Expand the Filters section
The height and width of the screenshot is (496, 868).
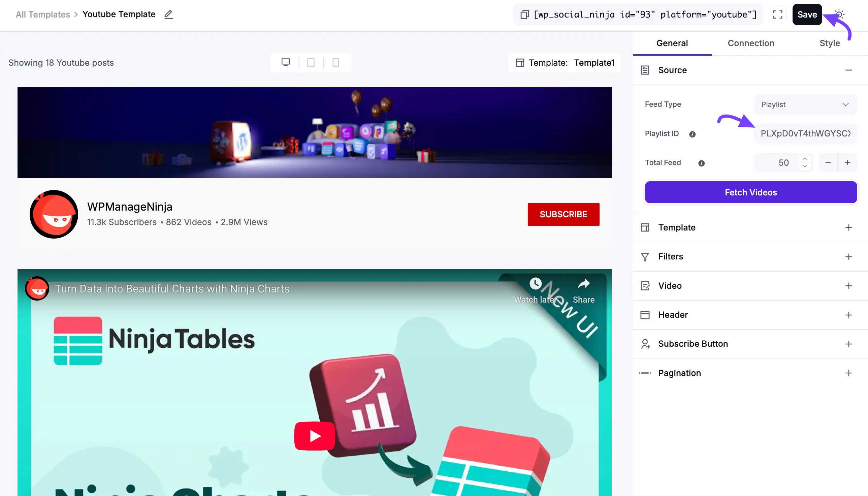848,256
